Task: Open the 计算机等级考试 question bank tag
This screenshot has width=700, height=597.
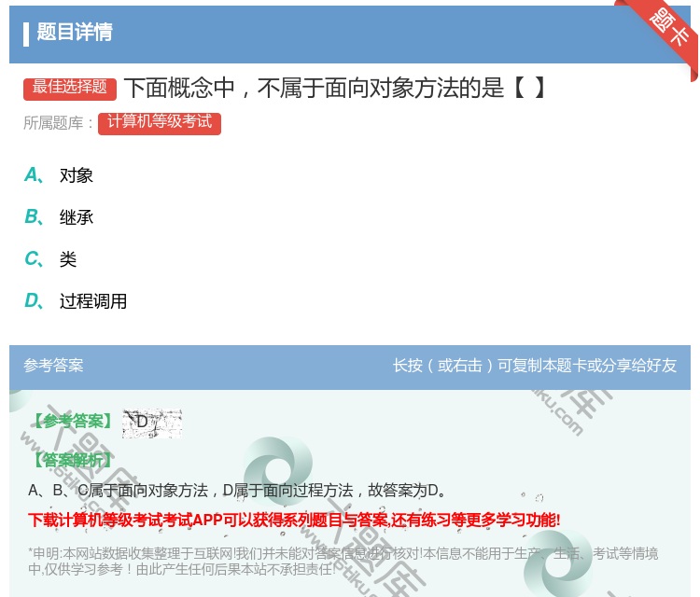Action: point(160,123)
